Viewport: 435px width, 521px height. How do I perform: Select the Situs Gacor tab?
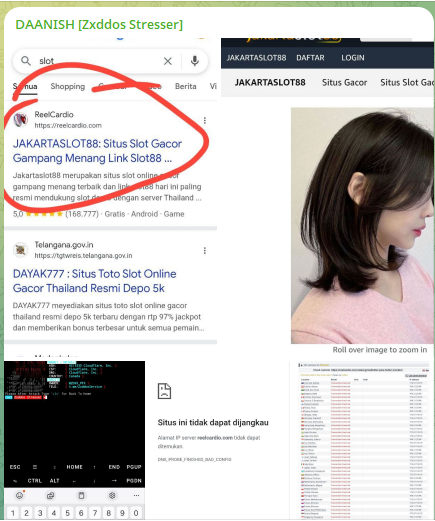(x=344, y=83)
